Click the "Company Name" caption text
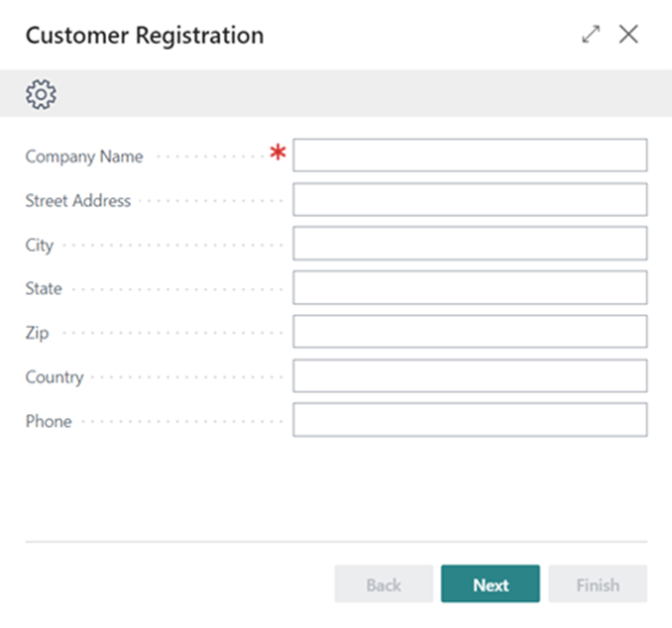Viewport: 672px width, 628px height. click(x=84, y=157)
